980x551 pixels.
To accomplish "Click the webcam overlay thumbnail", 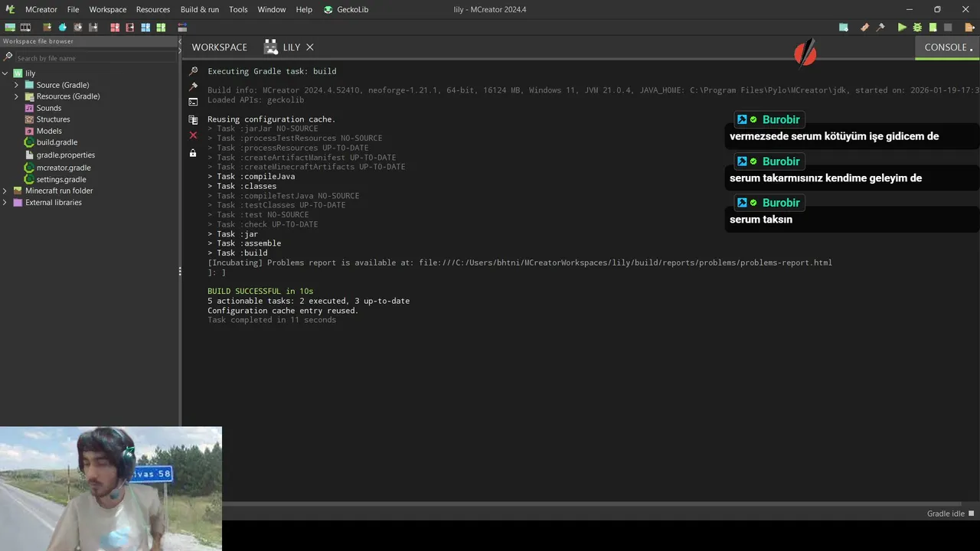I will click(x=111, y=489).
